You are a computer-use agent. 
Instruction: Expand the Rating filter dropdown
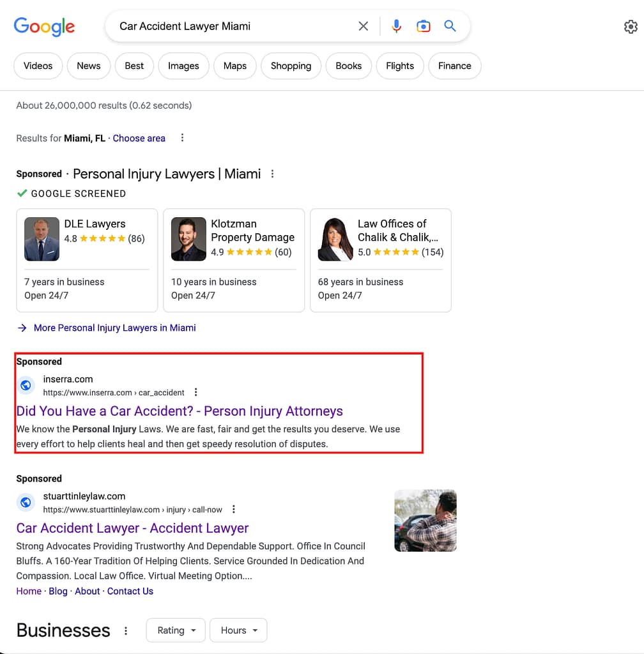[x=176, y=630]
